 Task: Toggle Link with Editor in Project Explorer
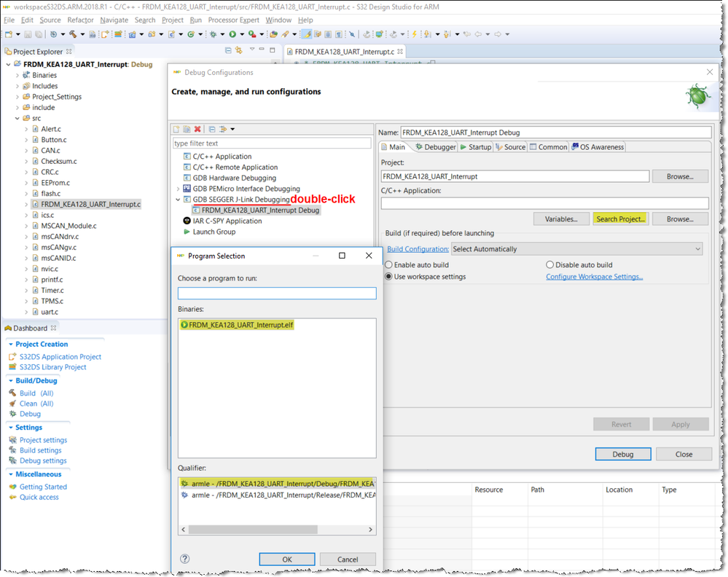click(x=238, y=50)
